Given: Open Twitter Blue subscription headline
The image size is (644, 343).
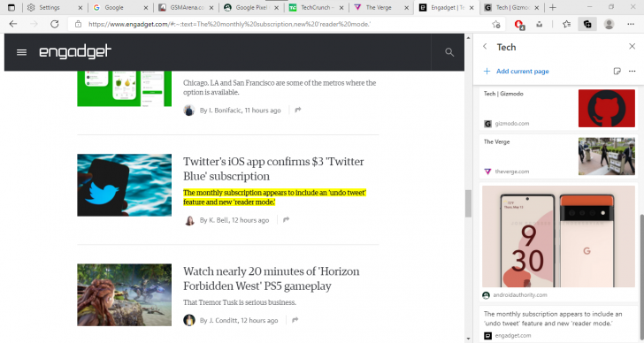Looking at the screenshot, I should click(273, 169).
